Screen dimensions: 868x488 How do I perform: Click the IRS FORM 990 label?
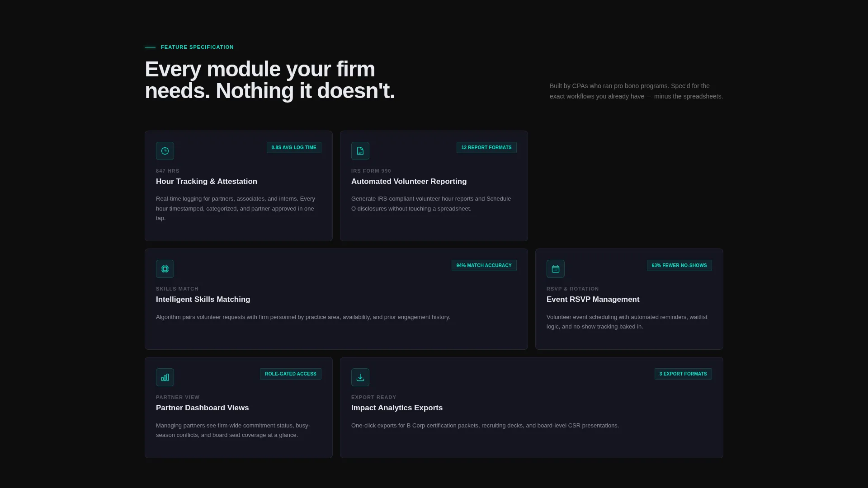(x=371, y=171)
